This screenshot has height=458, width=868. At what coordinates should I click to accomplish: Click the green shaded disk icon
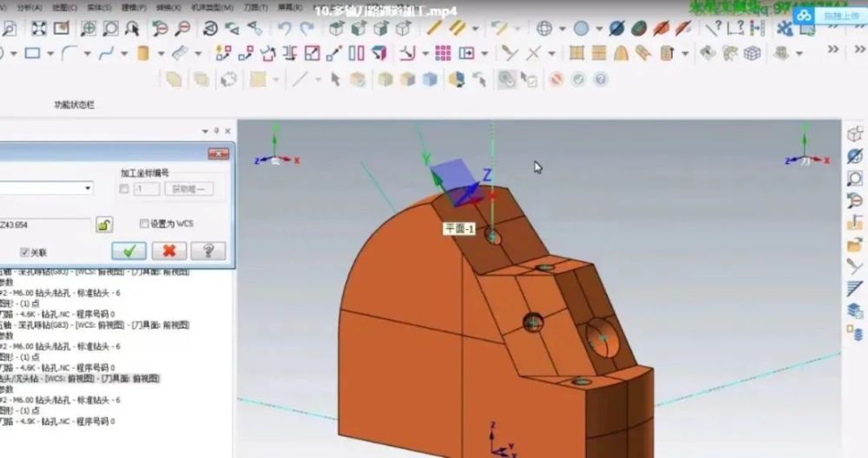[x=639, y=29]
